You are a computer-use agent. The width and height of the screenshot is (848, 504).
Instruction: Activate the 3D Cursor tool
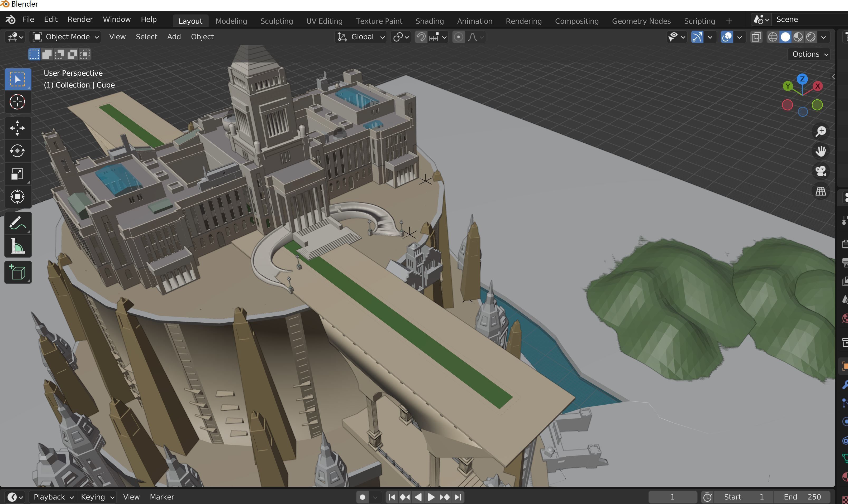point(18,102)
